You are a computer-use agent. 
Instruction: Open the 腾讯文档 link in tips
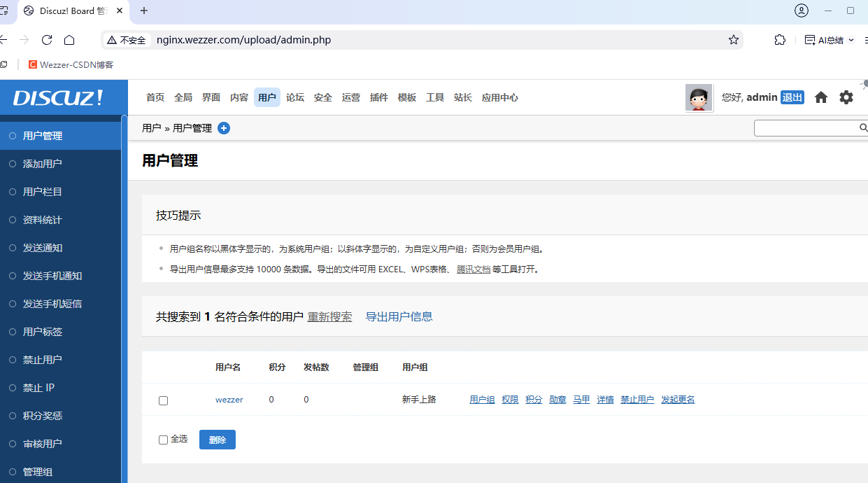click(474, 269)
